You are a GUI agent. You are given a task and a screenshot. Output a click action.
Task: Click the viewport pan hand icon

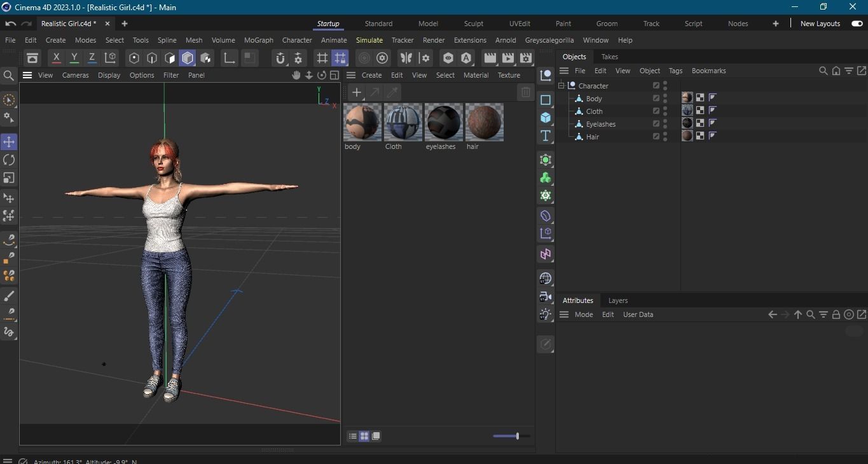pos(296,75)
